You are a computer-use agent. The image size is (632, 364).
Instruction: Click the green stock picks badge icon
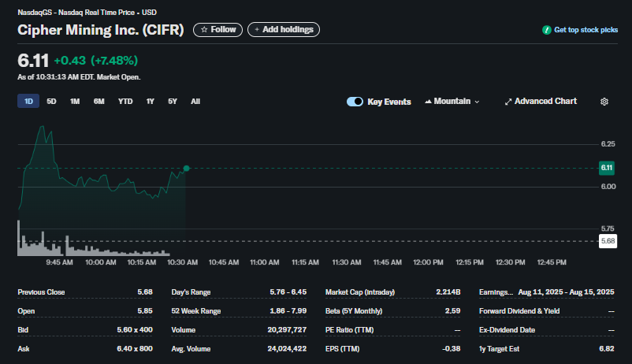coord(547,30)
